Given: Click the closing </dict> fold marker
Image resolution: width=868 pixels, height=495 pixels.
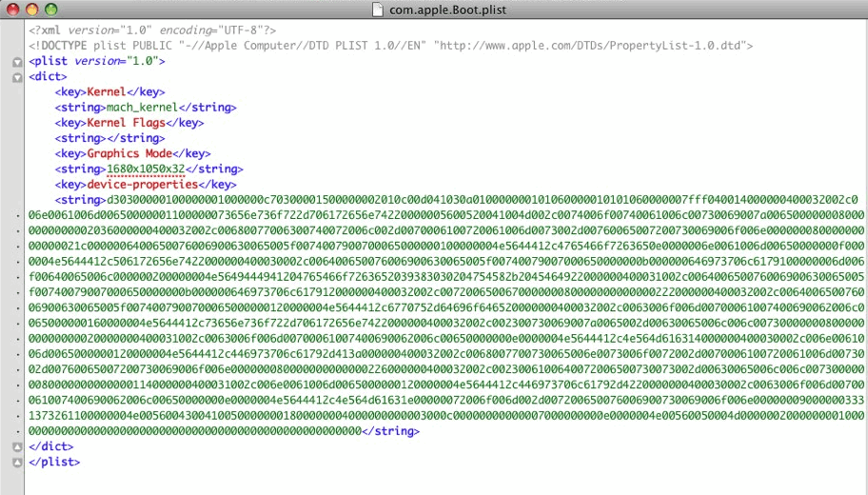Looking at the screenshot, I should [17, 446].
